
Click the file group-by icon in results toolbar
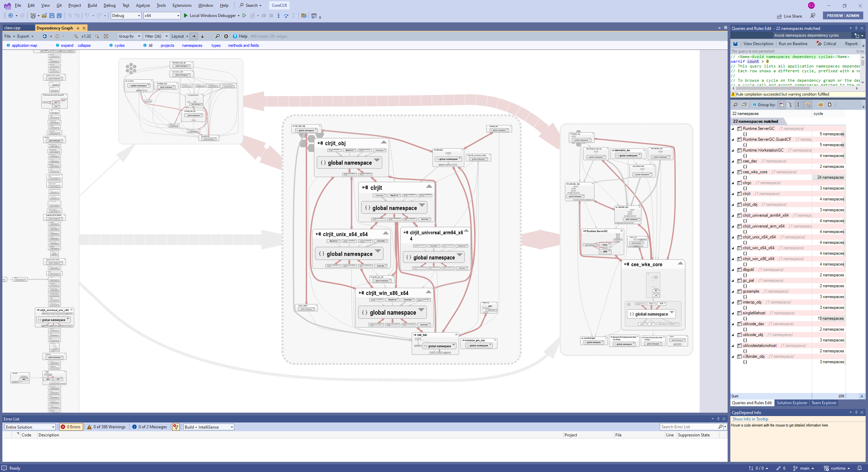pyautogui.click(x=830, y=105)
